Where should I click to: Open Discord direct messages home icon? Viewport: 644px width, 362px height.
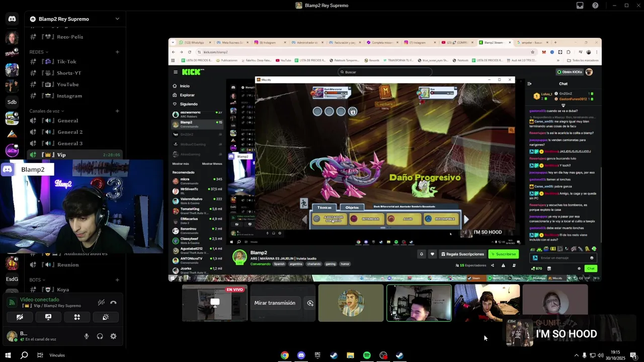12,19
